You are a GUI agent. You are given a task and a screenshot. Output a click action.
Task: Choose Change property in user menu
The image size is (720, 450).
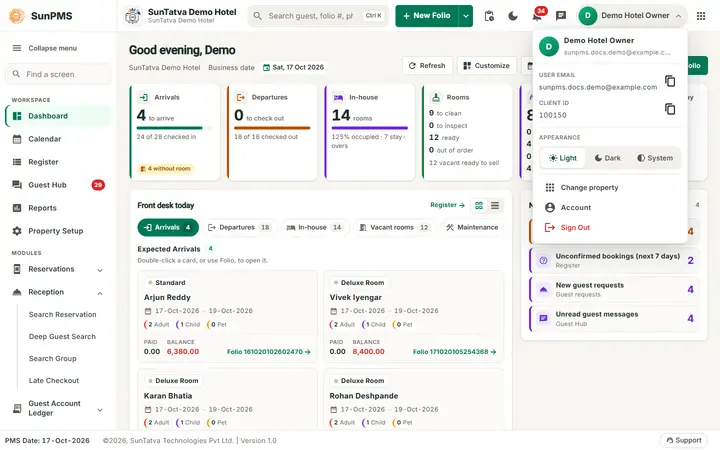pyautogui.click(x=610, y=187)
